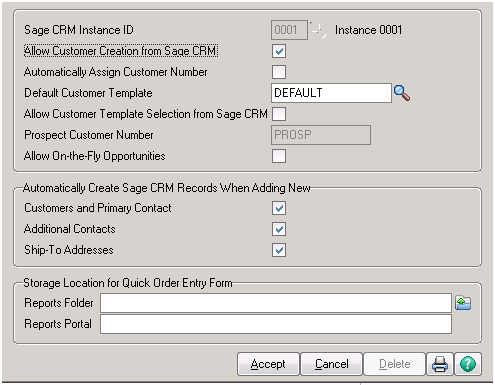
Task: Toggle Allow Customer Creation from Sage CRM checkbox
Action: 279,51
